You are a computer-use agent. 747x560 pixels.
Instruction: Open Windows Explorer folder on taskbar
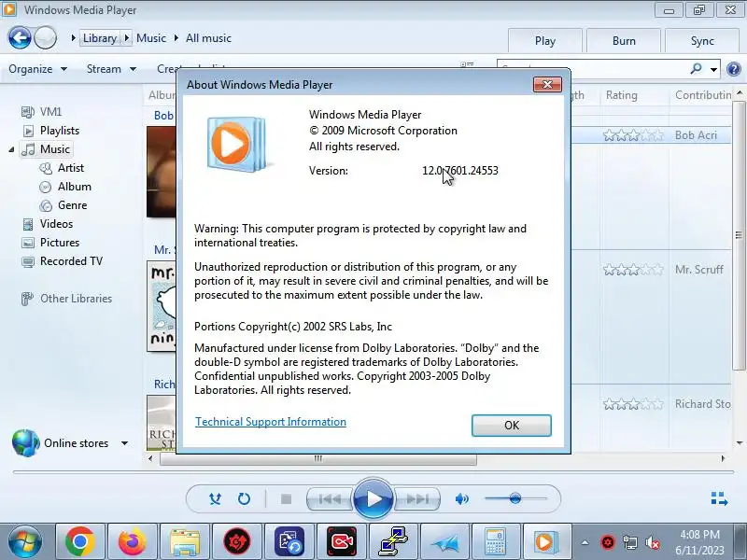tap(184, 541)
